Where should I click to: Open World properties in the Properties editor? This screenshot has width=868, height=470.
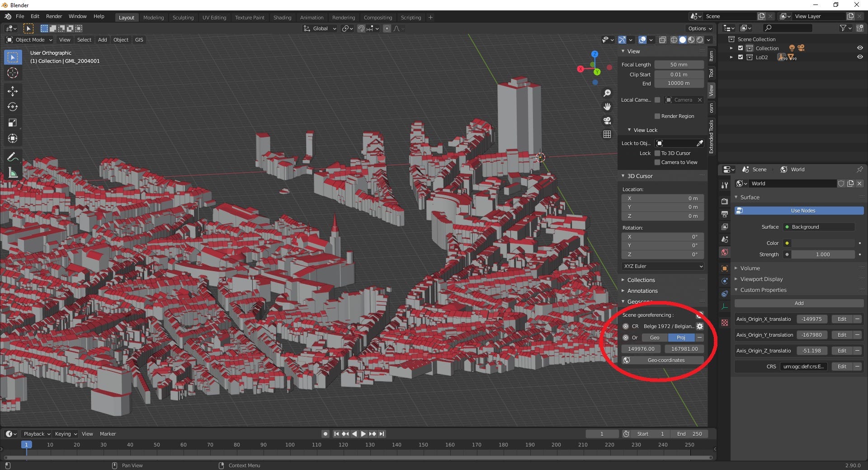tap(725, 253)
